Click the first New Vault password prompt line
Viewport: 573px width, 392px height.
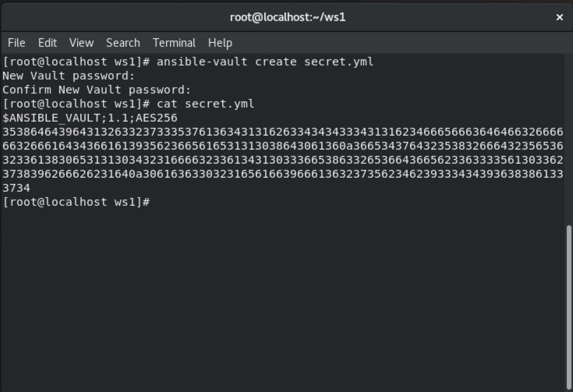pyautogui.click(x=69, y=76)
